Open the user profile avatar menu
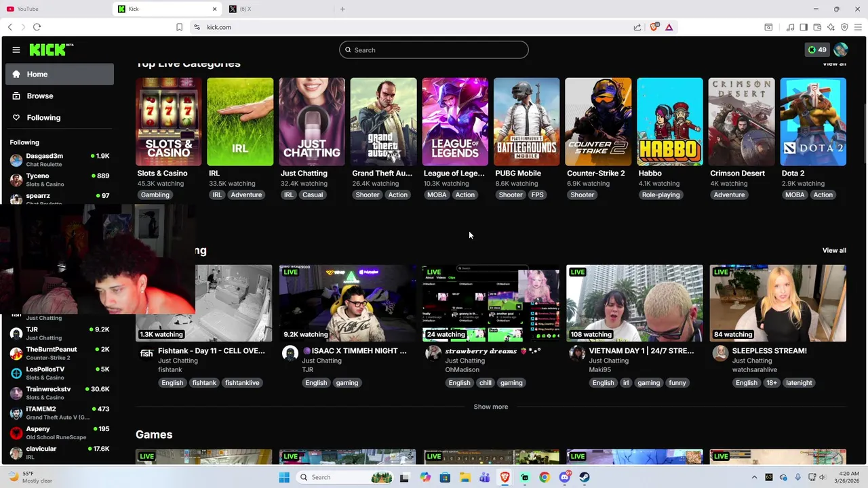This screenshot has width=868, height=488. [x=841, y=49]
